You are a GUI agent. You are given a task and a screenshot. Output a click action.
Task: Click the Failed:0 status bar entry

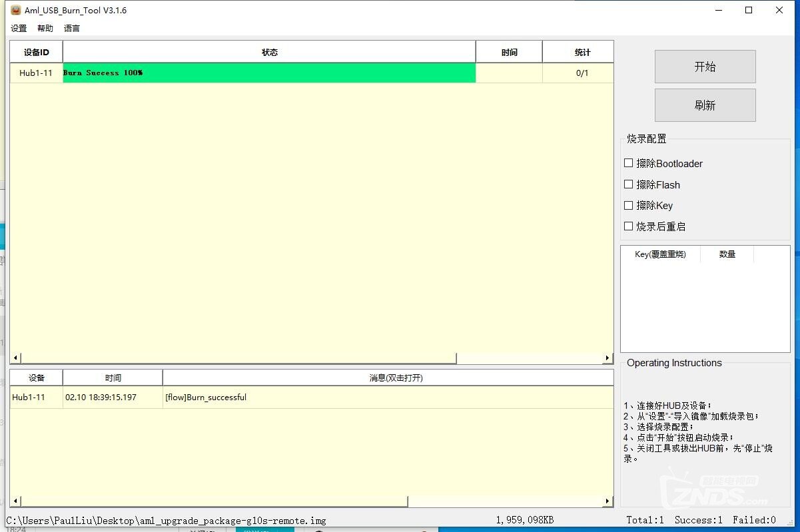click(x=755, y=520)
